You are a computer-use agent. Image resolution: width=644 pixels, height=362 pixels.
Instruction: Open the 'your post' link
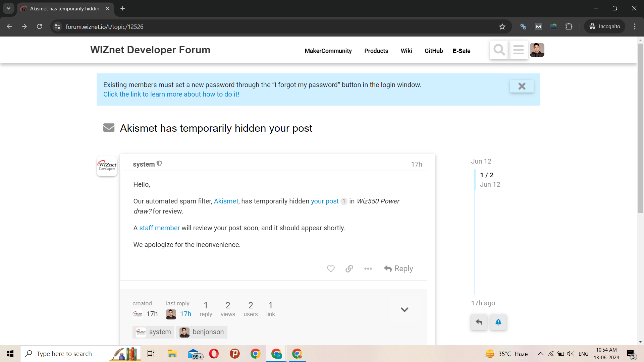tap(325, 201)
